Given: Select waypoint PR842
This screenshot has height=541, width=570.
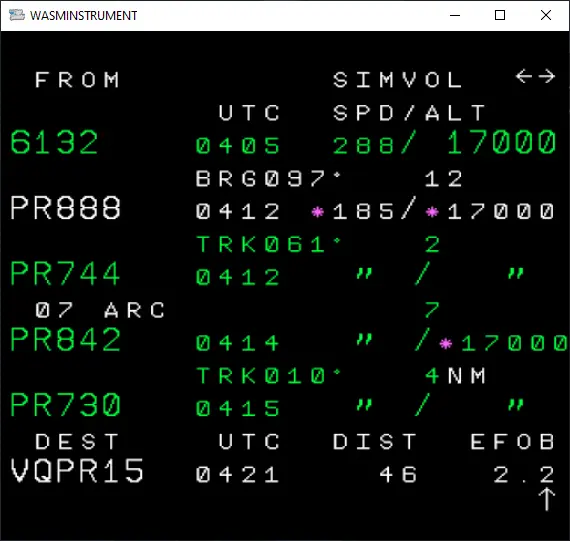Looking at the screenshot, I should [65, 339].
